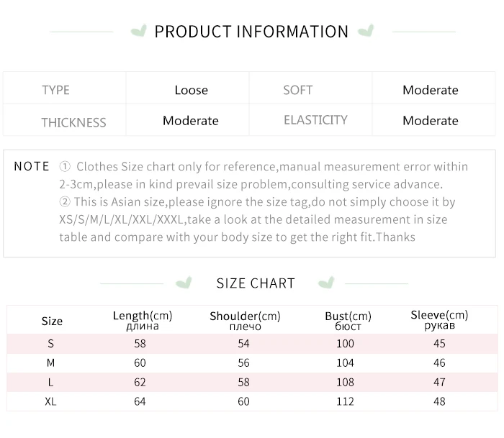
Task: Click the leaf icon left of SIZE CHART
Action: coord(184,282)
